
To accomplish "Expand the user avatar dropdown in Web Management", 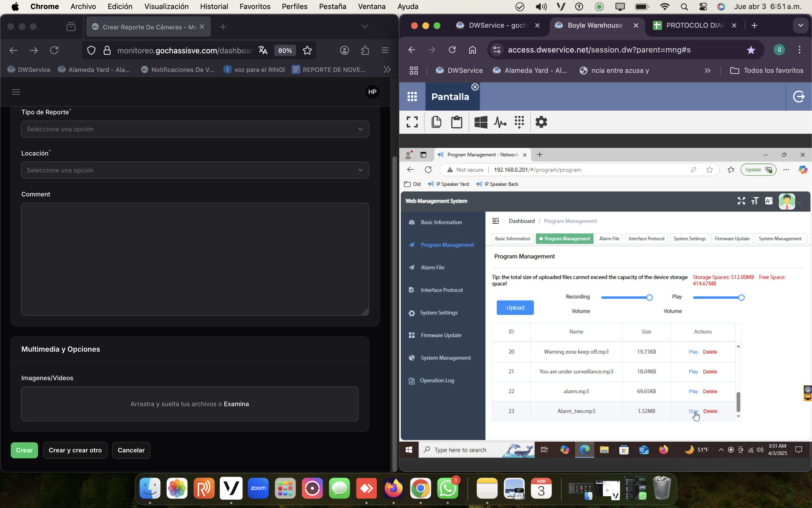I will click(800, 203).
